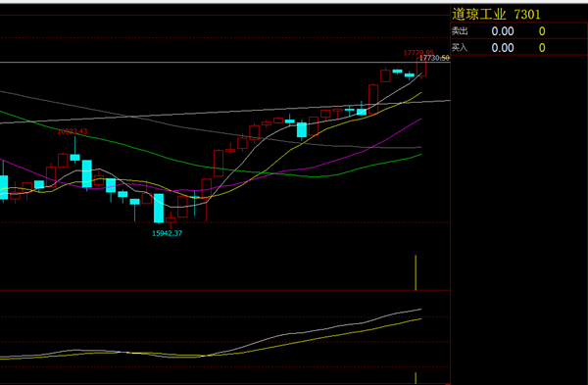The height and width of the screenshot is (385, 588).
Task: Click the 卖出 label
Action: [x=460, y=31]
